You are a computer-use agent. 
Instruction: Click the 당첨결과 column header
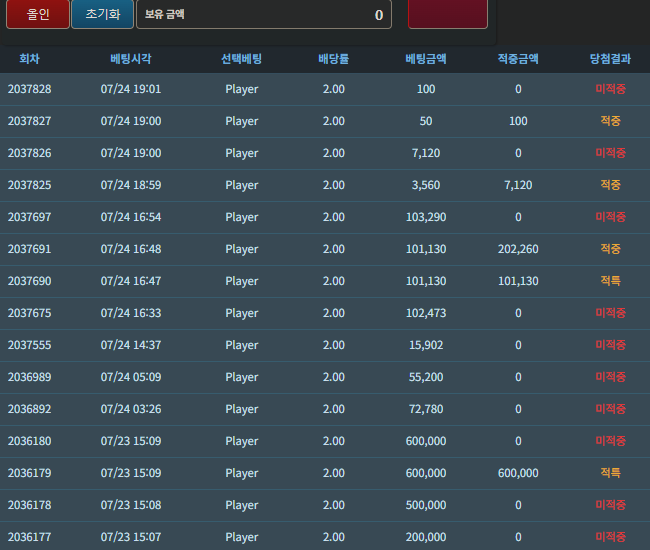[610, 59]
